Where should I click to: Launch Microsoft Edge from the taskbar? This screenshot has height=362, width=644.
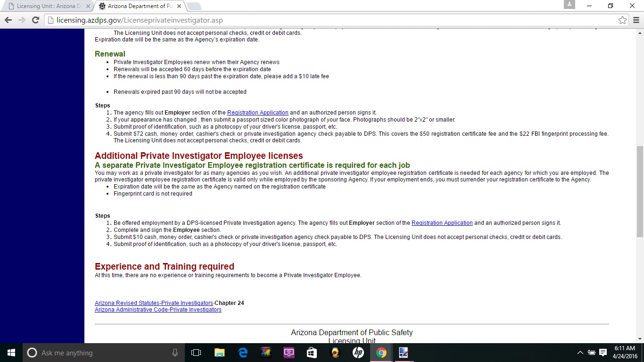[x=243, y=353]
